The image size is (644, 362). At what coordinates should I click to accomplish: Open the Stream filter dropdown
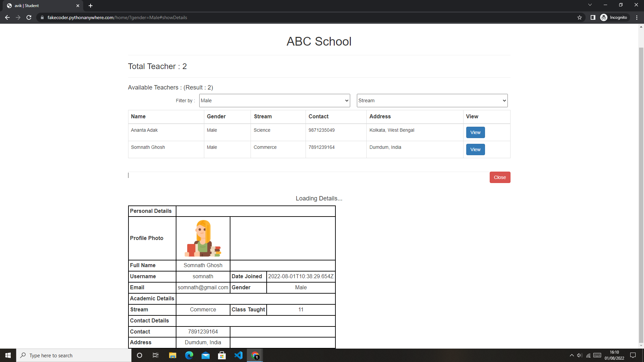point(432,101)
